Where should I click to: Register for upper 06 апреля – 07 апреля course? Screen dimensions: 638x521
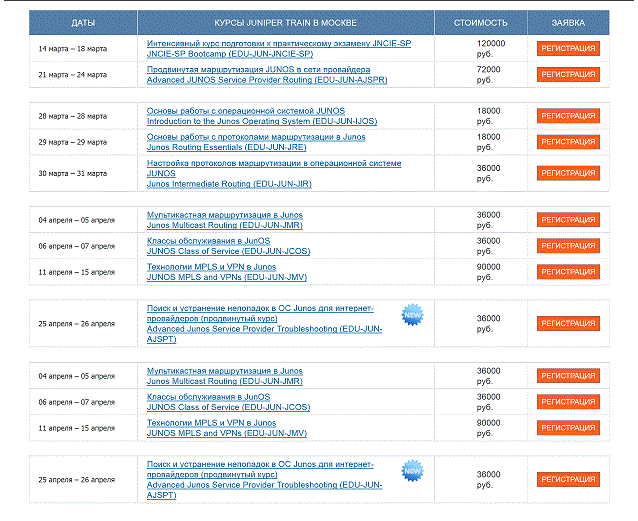[x=568, y=246]
